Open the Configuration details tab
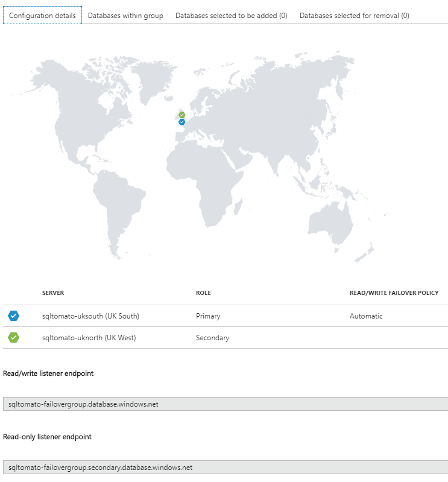This screenshot has width=448, height=482. pyautogui.click(x=42, y=15)
